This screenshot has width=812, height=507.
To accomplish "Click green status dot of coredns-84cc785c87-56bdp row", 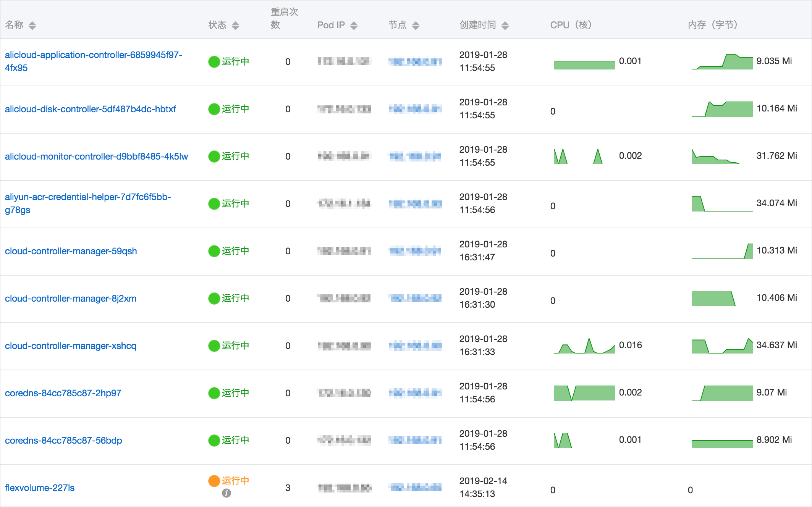I will (214, 440).
